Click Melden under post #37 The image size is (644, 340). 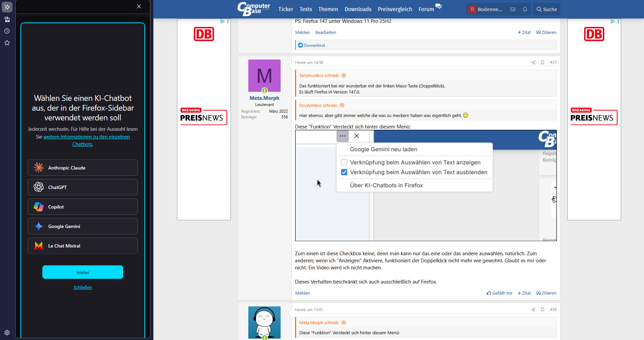[302, 293]
